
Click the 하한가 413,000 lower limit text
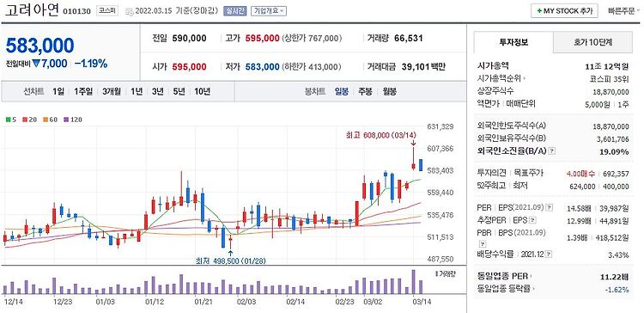312,67
